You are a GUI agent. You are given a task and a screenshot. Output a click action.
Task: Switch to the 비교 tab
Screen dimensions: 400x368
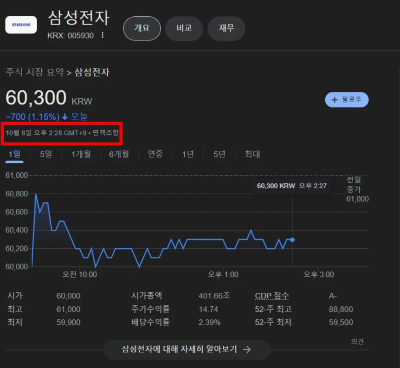184,28
